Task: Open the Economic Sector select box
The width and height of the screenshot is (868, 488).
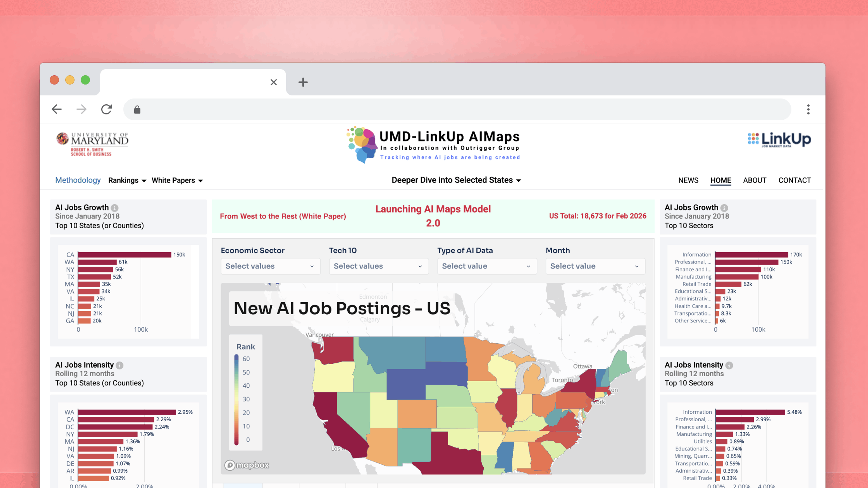Action: pos(271,266)
